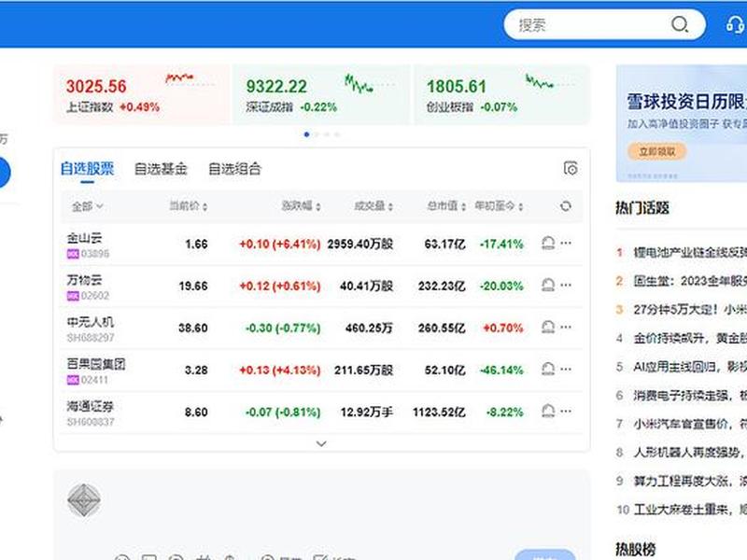The width and height of the screenshot is (747, 560).
Task: Switch to 自选基金 tab
Action: coord(161,169)
